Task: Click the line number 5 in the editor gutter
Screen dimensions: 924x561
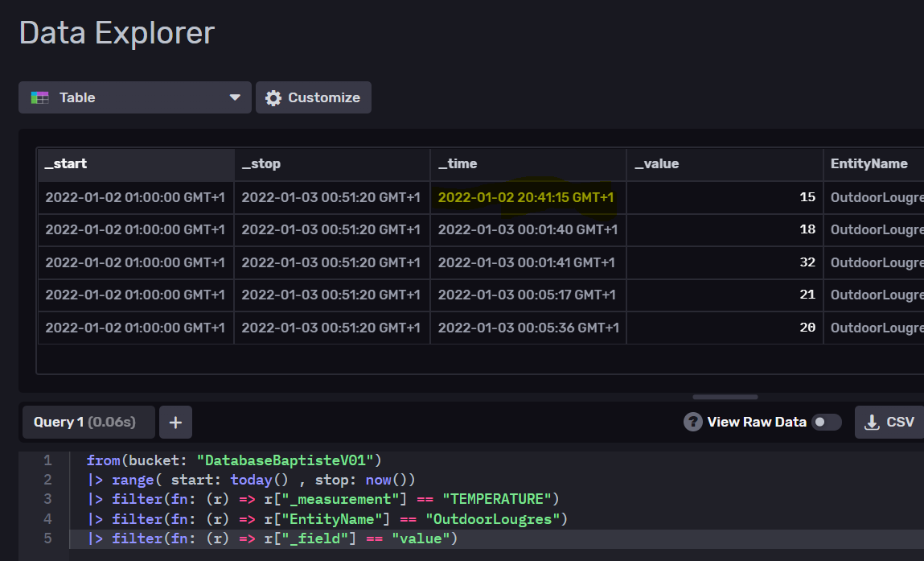Action: pos(47,538)
